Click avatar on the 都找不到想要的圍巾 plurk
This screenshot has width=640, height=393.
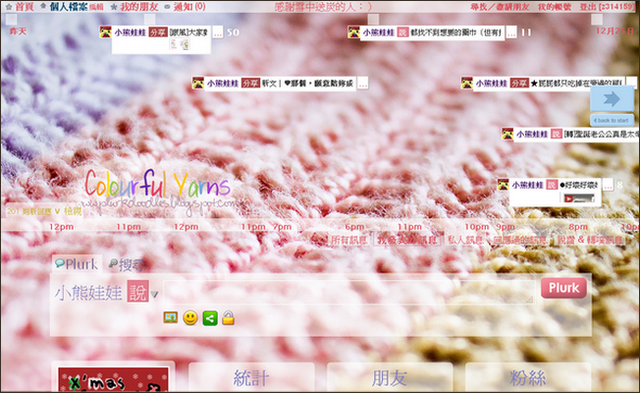[x=354, y=32]
